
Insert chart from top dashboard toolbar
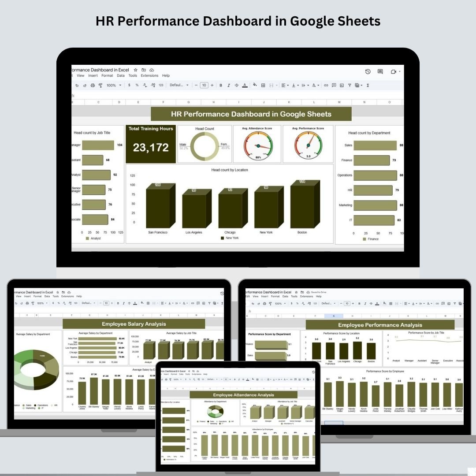342,86
